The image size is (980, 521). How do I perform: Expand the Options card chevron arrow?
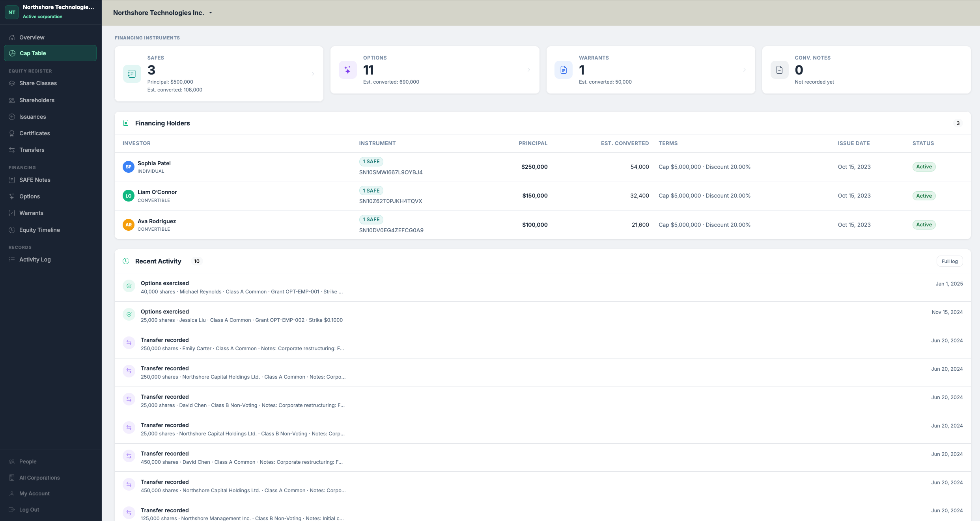tap(529, 70)
